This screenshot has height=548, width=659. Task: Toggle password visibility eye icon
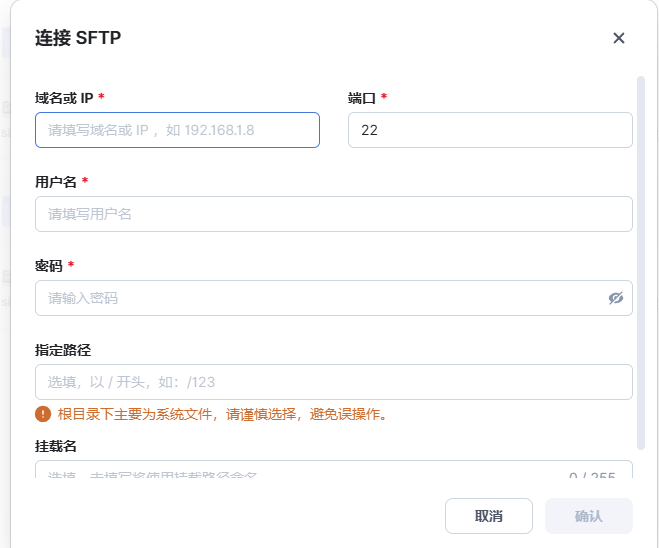pyautogui.click(x=616, y=298)
